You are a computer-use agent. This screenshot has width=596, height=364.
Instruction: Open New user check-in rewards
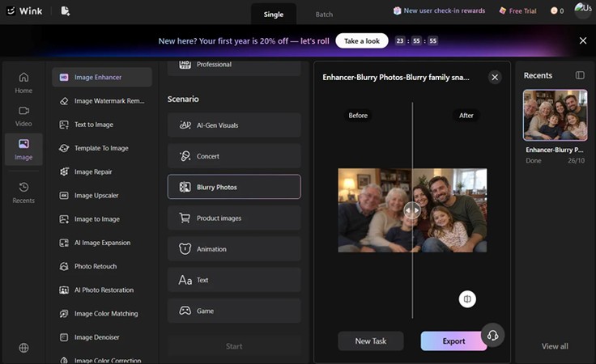tap(440, 11)
